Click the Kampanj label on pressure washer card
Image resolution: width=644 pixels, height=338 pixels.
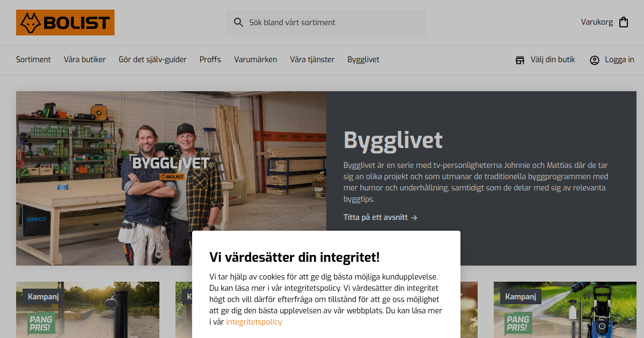tap(521, 296)
